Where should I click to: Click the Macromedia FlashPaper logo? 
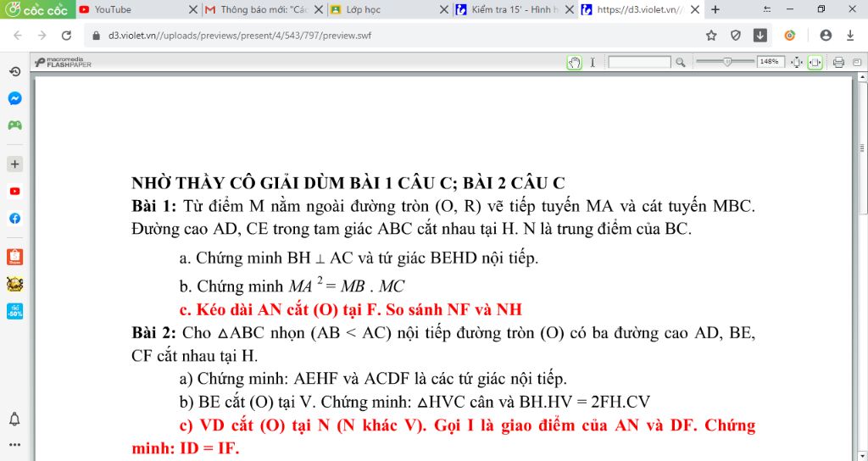63,62
